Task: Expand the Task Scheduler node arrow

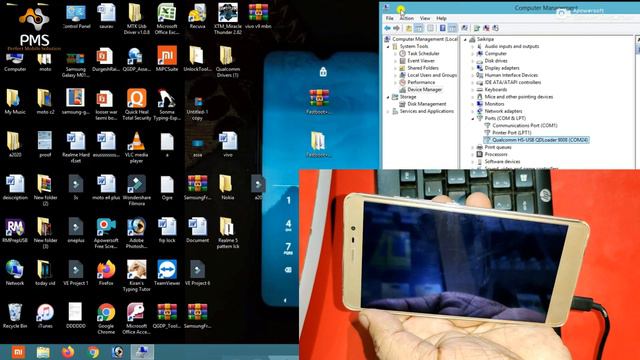Action: [x=396, y=54]
